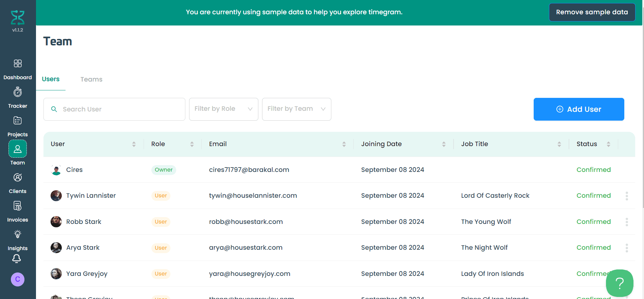Viewport: 644px width, 299px height.
Task: Sort table by Joining Date column
Action: click(444, 144)
